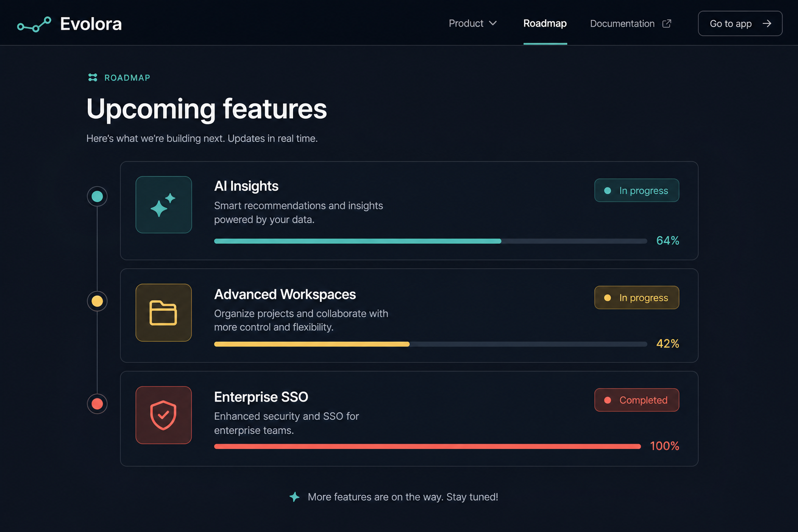Click the 'Here's what we're building next' subtitle

point(202,138)
